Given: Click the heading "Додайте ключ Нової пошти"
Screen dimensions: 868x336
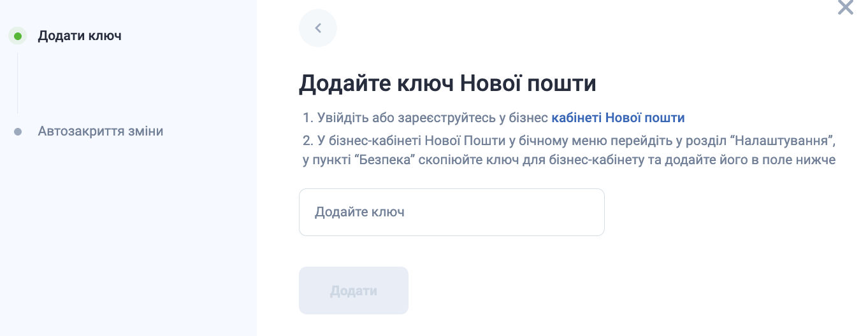Looking at the screenshot, I should tap(447, 84).
